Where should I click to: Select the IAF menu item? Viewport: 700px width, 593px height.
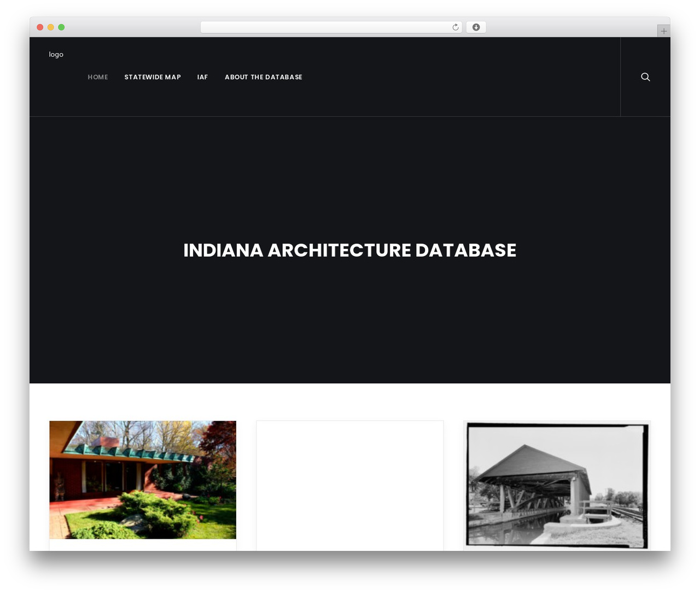point(202,77)
